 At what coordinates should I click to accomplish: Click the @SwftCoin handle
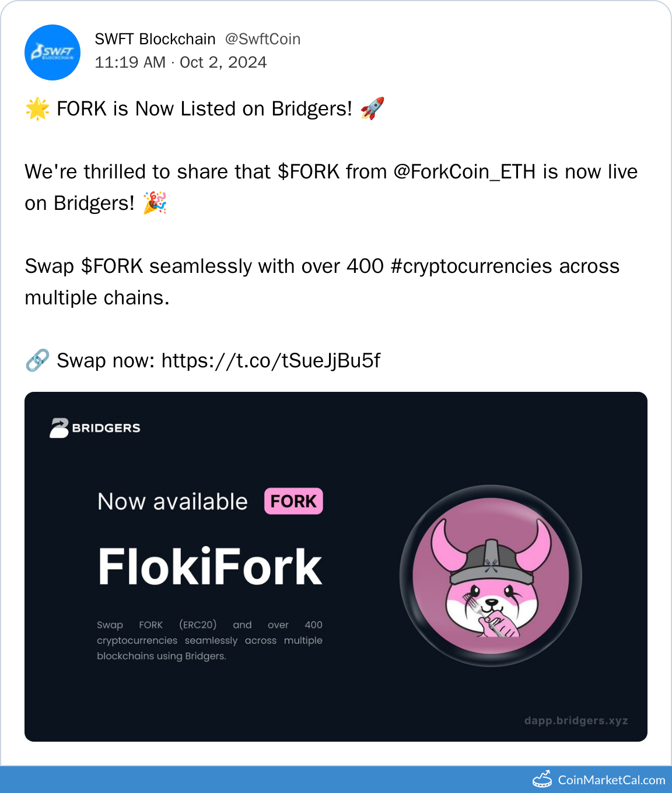(262, 39)
